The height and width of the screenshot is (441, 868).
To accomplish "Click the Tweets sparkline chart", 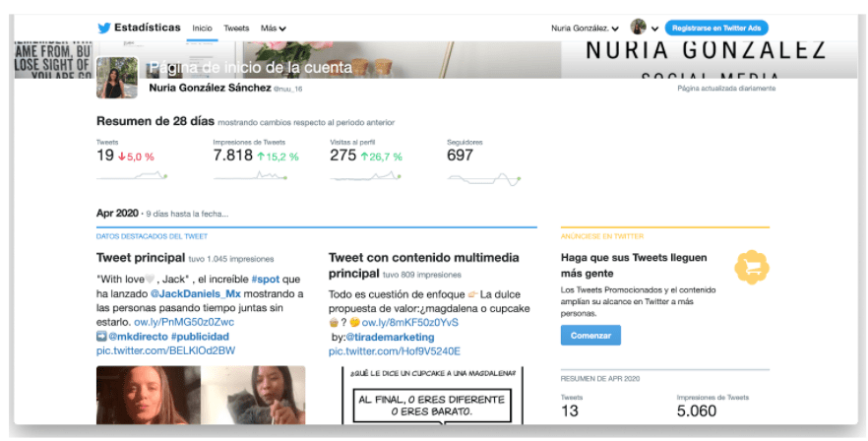I will [132, 176].
